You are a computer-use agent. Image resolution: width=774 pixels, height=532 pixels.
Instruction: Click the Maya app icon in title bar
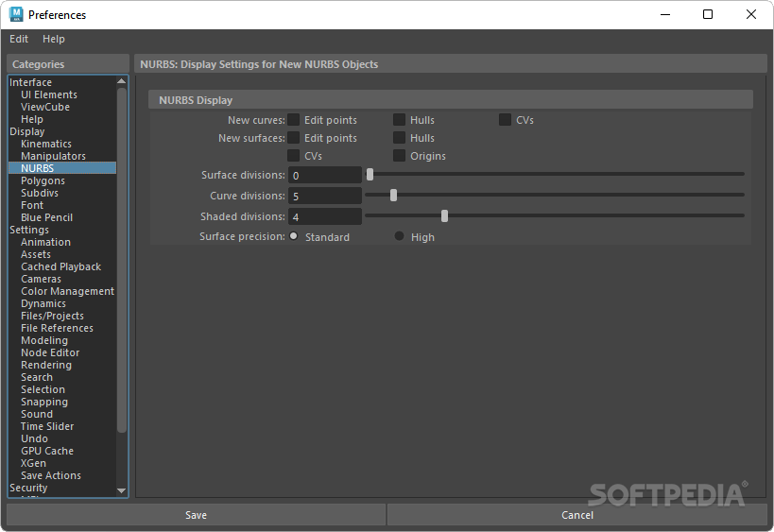16,14
